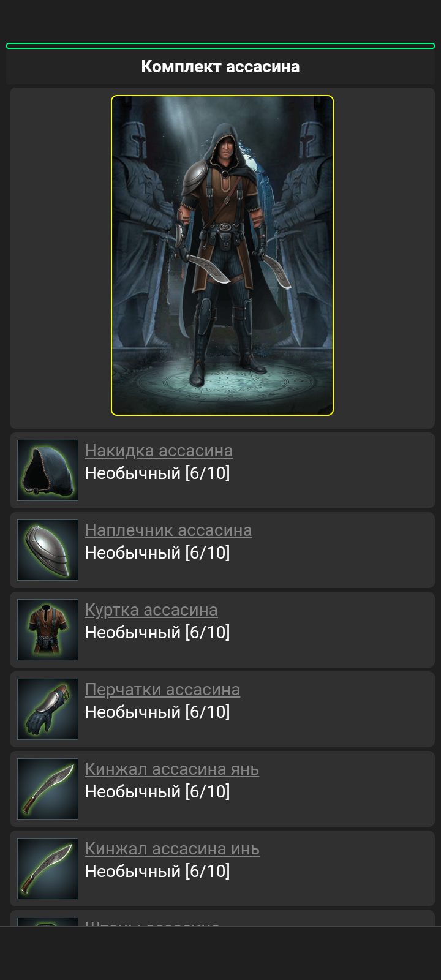The height and width of the screenshot is (980, 441).
Task: Tap the assassin jacket icon
Action: [48, 630]
